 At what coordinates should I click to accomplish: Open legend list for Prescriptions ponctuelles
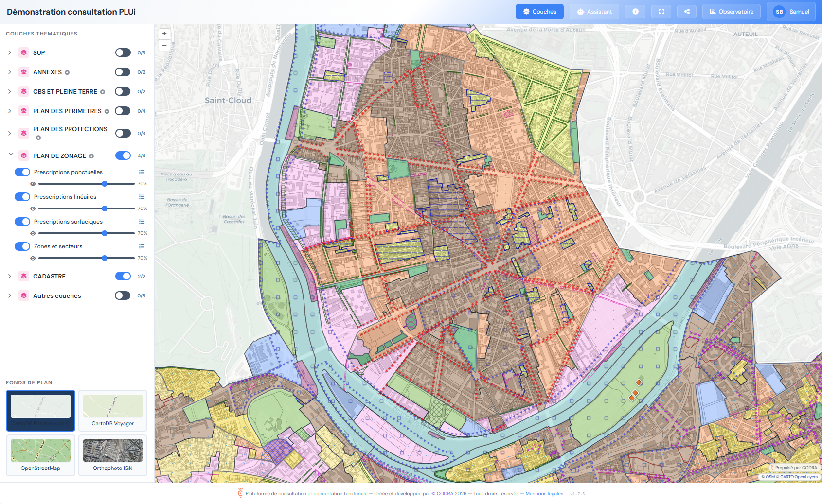click(142, 172)
